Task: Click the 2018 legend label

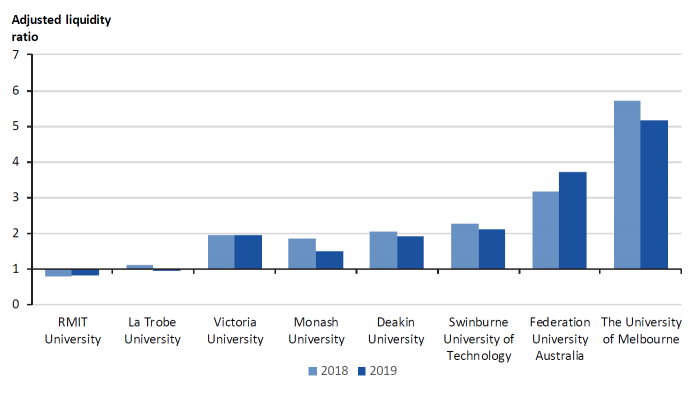Action: click(x=334, y=371)
